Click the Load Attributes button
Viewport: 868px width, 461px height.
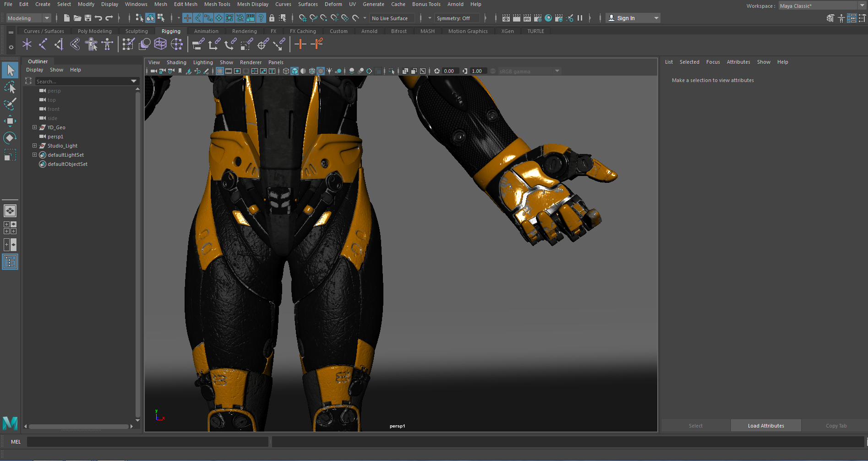pyautogui.click(x=765, y=425)
